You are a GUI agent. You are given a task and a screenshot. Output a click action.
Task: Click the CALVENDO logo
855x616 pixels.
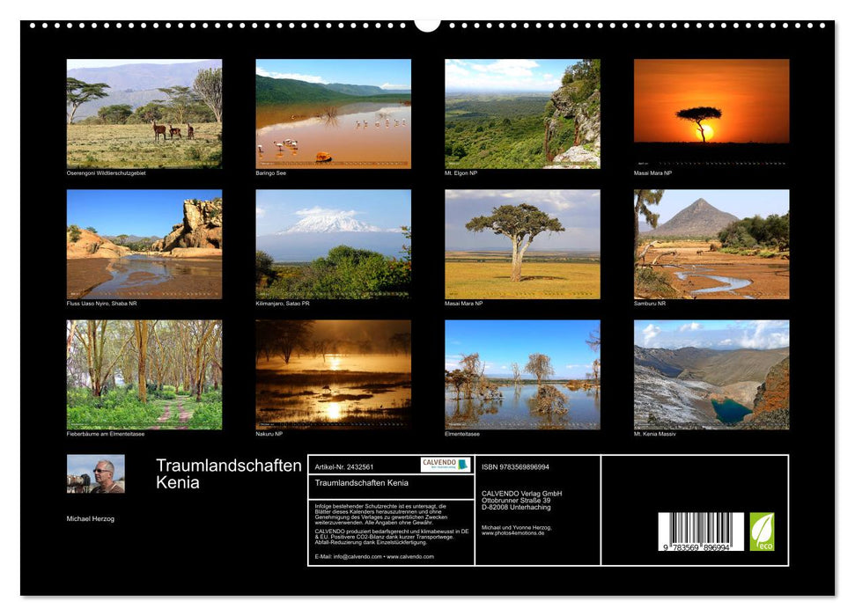446,465
